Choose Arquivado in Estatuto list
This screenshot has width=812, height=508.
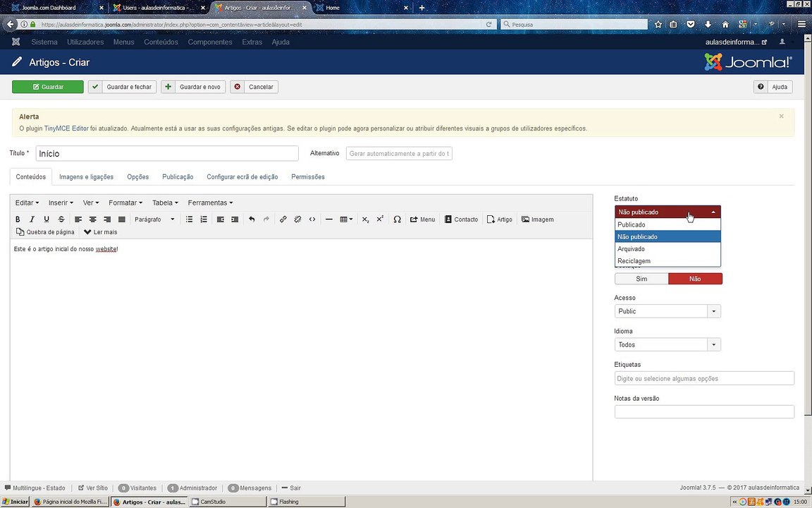[668, 249]
